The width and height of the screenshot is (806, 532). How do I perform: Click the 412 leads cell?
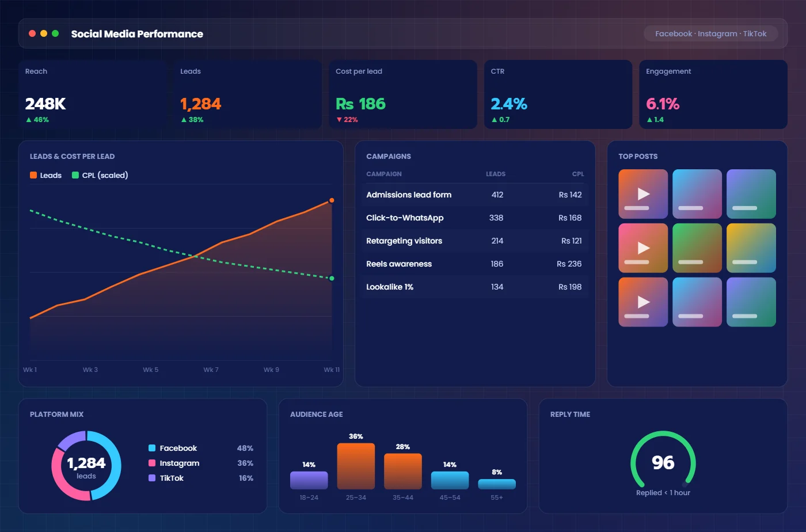click(497, 195)
